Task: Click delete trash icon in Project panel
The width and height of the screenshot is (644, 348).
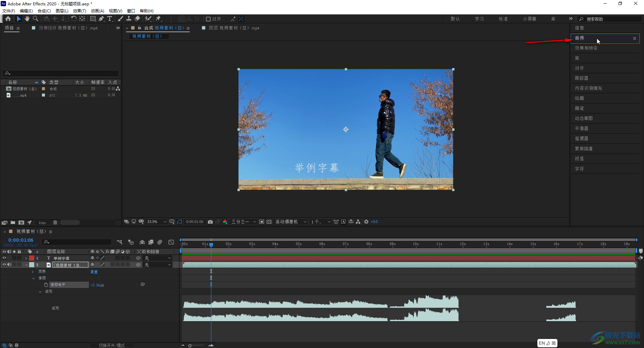Action: point(55,223)
